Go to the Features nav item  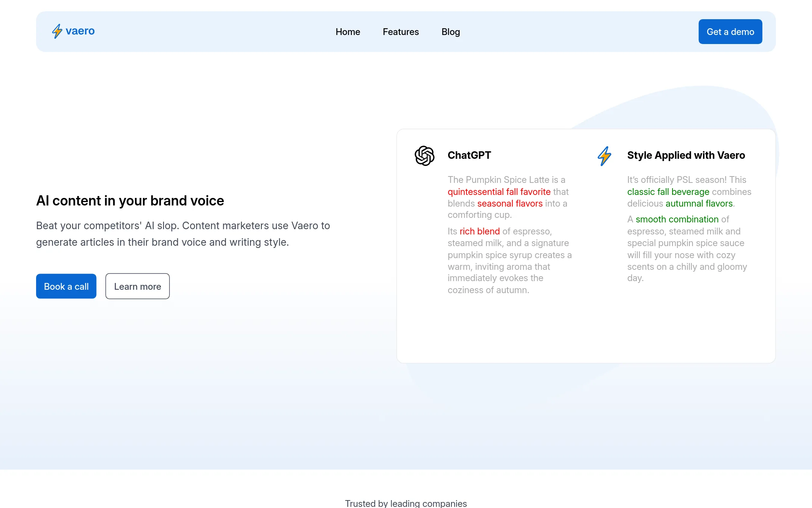tap(401, 32)
